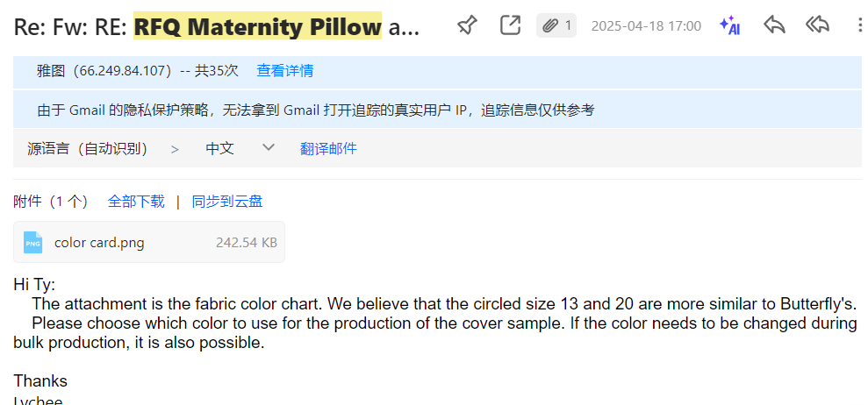
Task: Open the three-dot more options menu
Action: click(x=859, y=25)
